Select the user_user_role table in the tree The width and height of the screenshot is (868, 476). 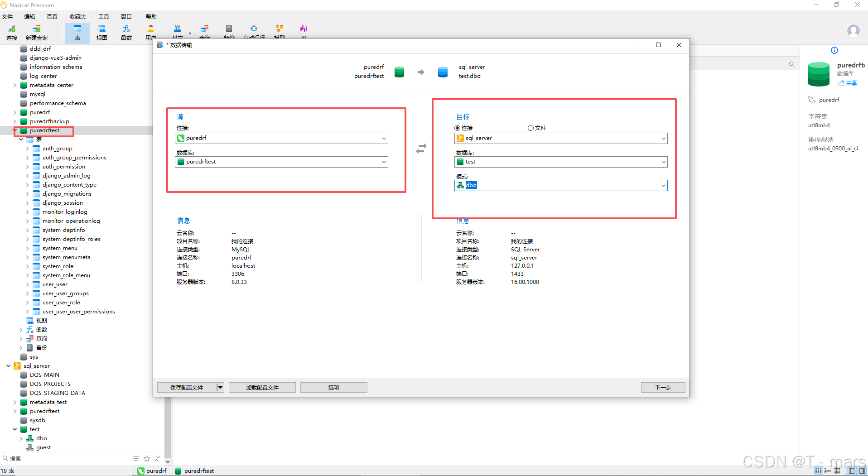(x=61, y=303)
